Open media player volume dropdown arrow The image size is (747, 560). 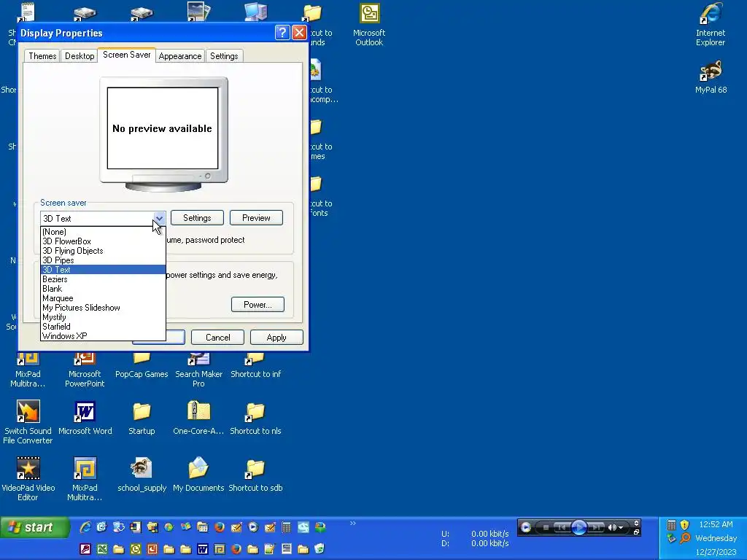pyautogui.click(x=621, y=527)
